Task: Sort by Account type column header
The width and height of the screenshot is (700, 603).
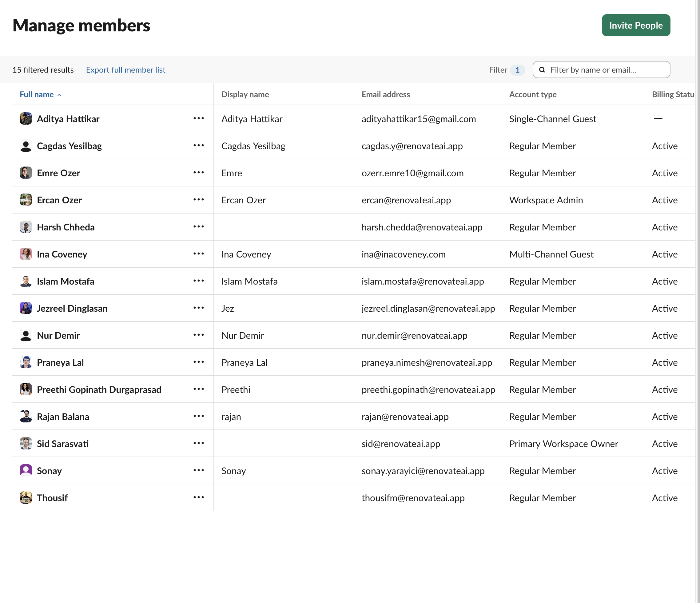Action: (532, 94)
